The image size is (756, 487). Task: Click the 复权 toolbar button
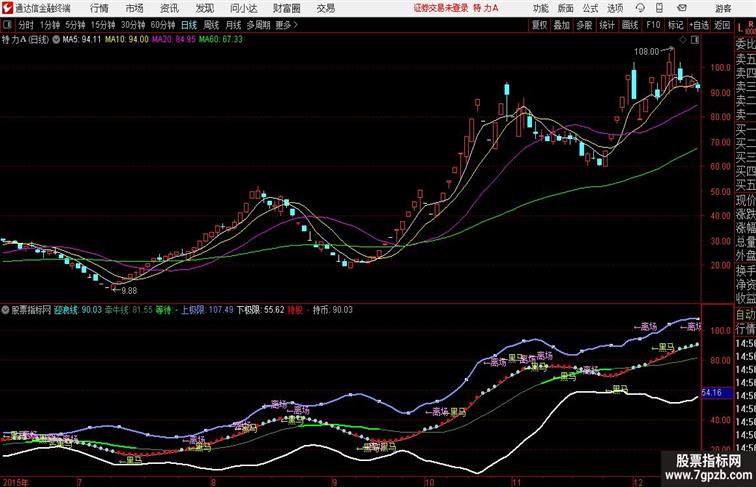pyautogui.click(x=539, y=25)
